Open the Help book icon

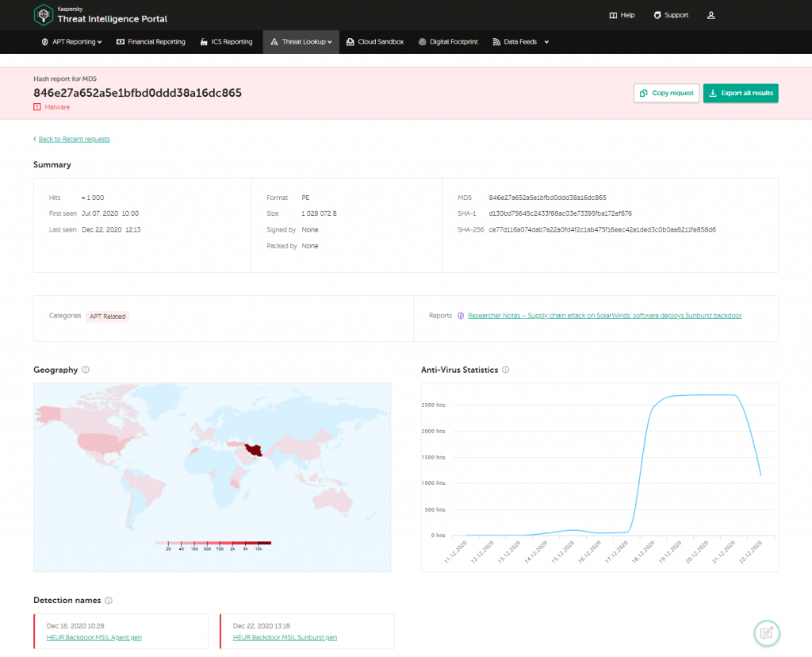(x=613, y=15)
